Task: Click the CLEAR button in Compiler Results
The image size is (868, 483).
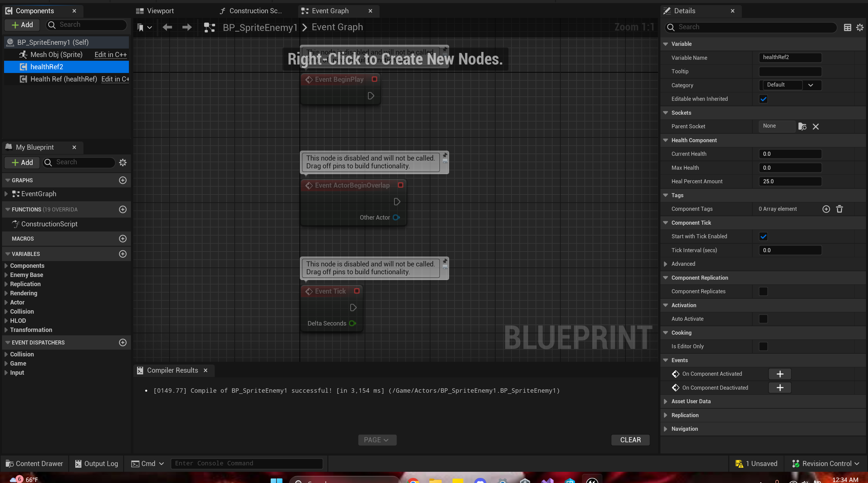Action: coord(630,440)
